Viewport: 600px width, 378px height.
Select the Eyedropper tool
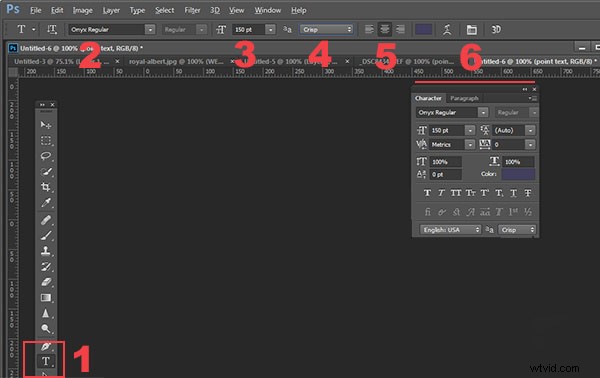tap(46, 202)
